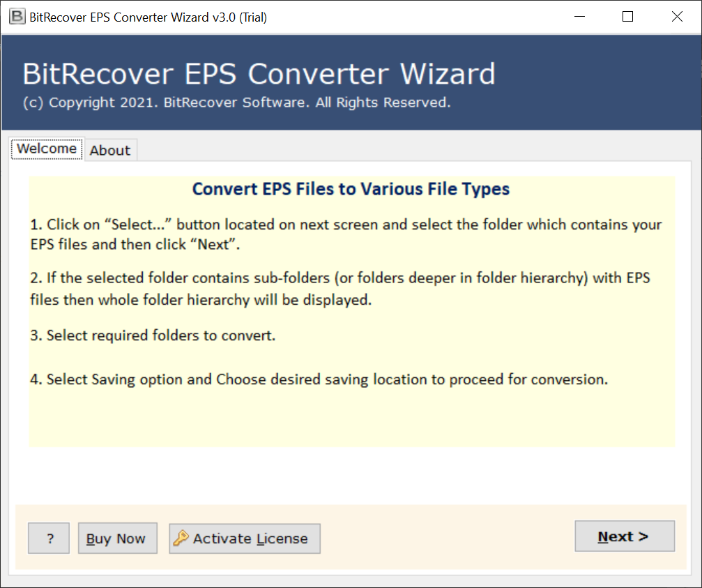The height and width of the screenshot is (588, 702).
Task: Click the key icon on Activate License
Action: tap(181, 538)
